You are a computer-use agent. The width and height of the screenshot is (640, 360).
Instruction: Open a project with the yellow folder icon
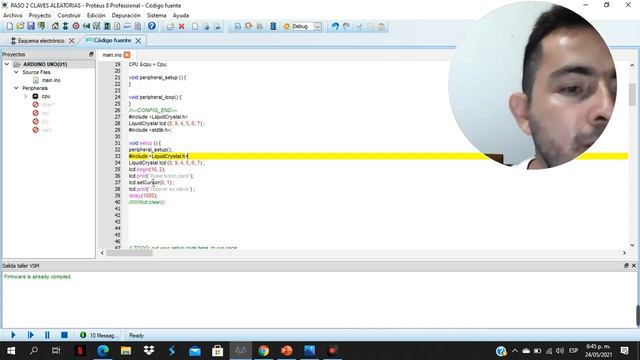(20, 27)
